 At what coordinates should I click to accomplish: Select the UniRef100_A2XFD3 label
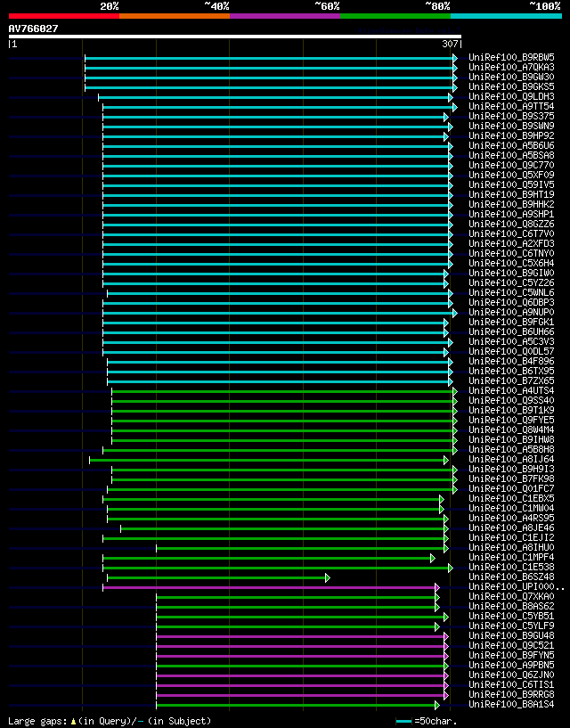(x=511, y=244)
